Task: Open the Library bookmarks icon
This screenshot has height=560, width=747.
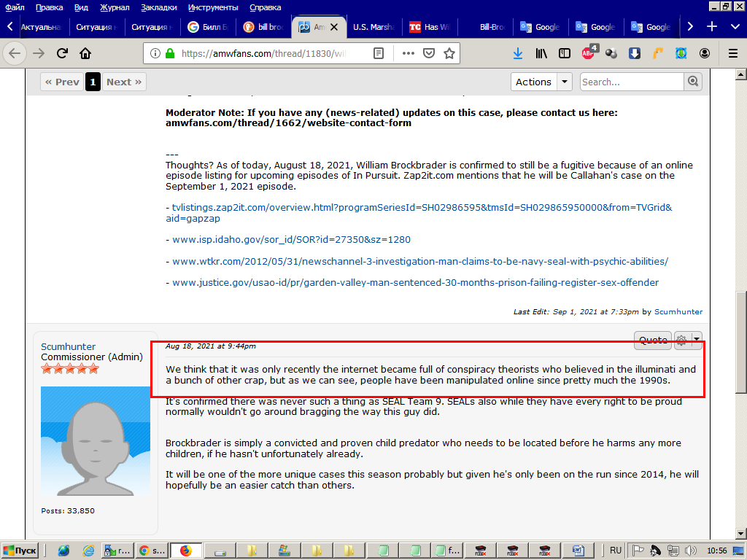Action: pos(541,53)
